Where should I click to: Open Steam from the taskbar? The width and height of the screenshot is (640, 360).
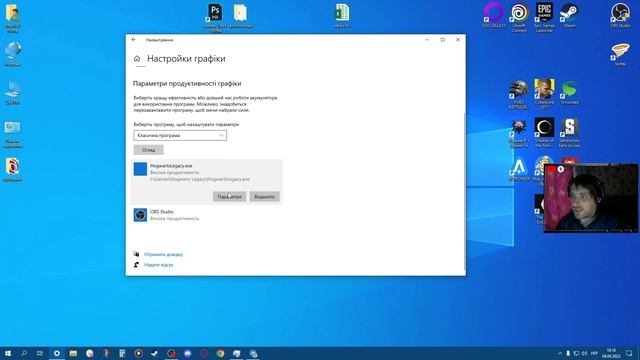(155, 353)
